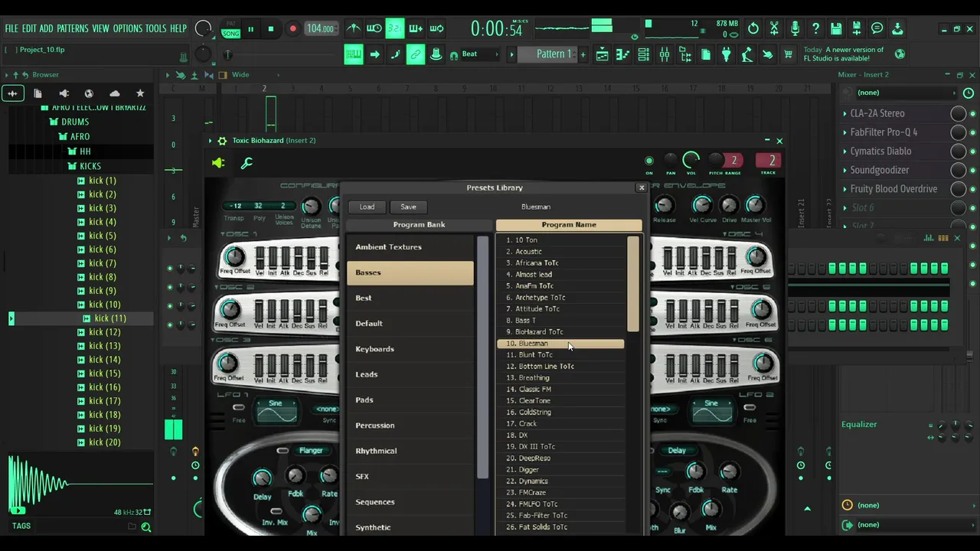Viewport: 980px width, 551px height.
Task: Toggle typing keyboard to piano icon
Action: 353,54
